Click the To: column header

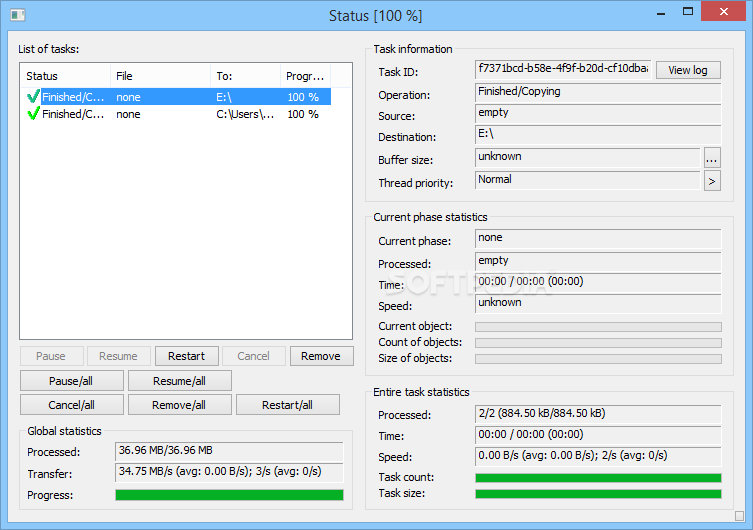(245, 76)
